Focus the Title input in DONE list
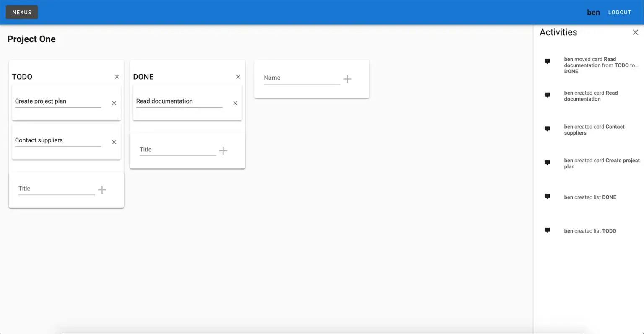The image size is (644, 334). [x=177, y=150]
